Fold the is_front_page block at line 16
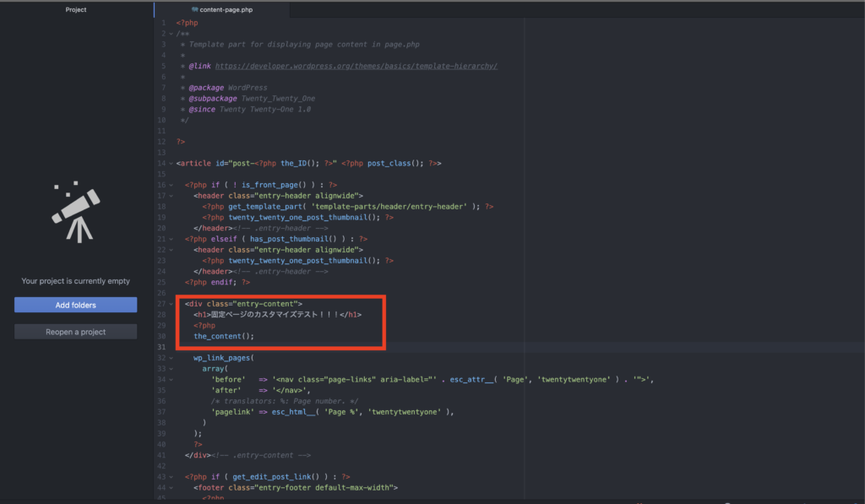865x504 pixels. 171,185
